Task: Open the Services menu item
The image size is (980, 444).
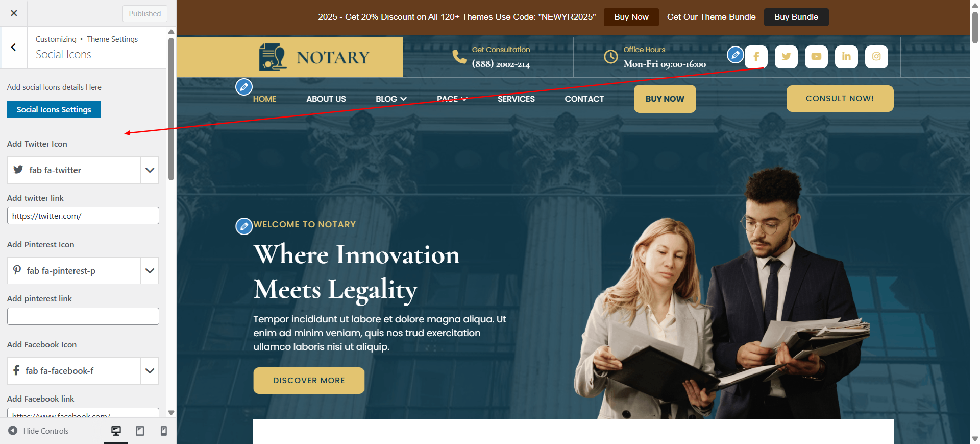Action: tap(516, 99)
